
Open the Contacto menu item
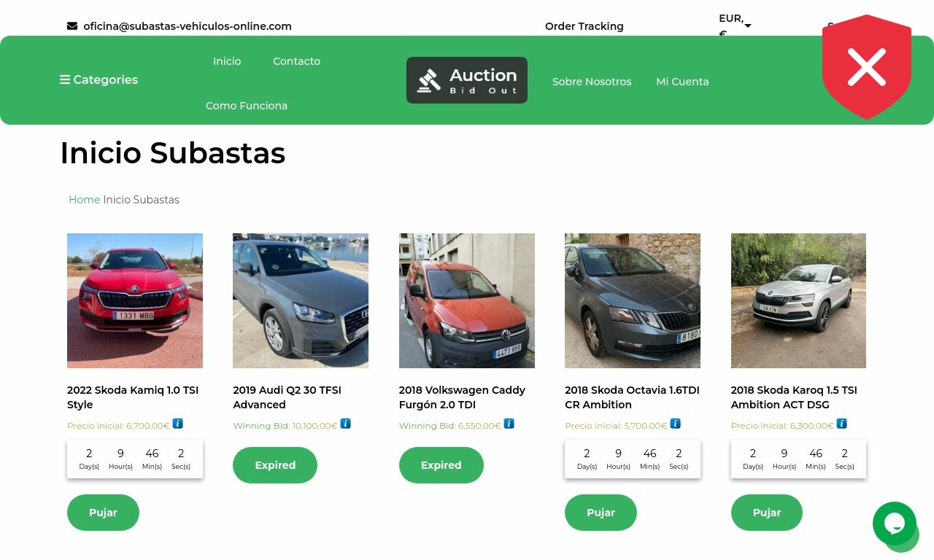pos(296,61)
